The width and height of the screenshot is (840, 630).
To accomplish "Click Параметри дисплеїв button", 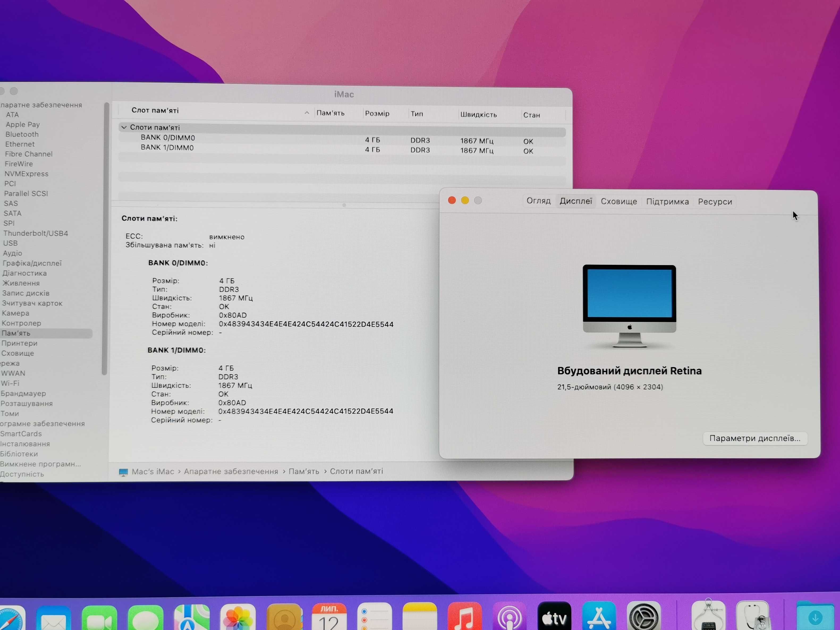I will click(755, 438).
